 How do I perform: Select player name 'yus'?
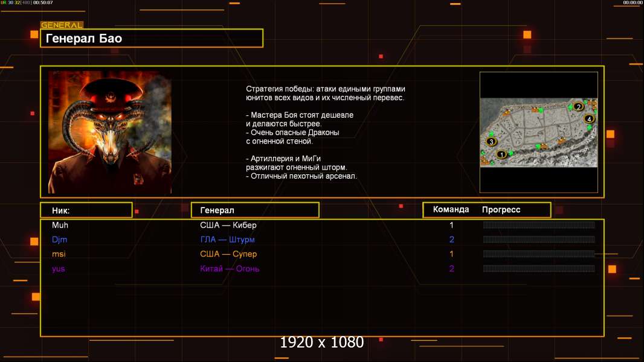59,269
